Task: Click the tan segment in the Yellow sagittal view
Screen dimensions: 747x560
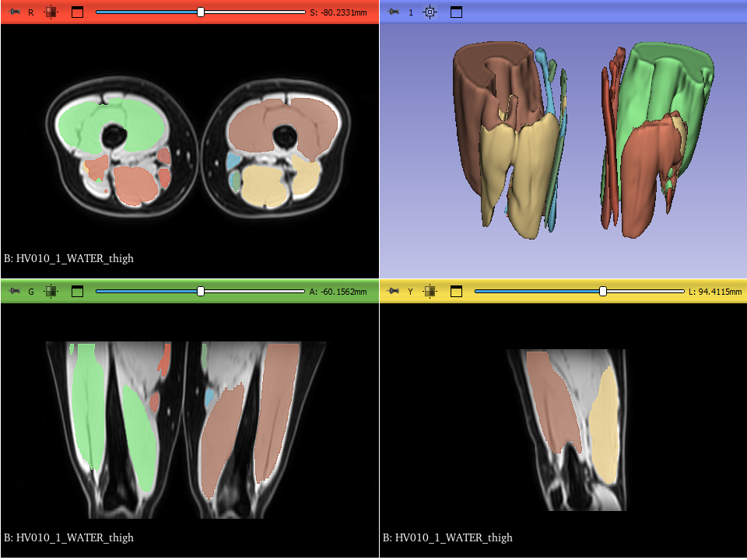Action: point(605,429)
